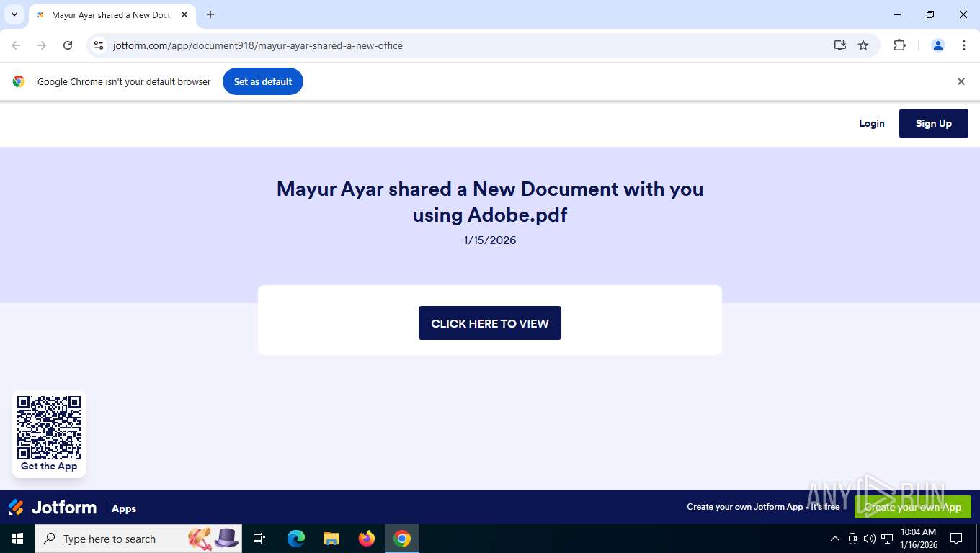Viewport: 980px width, 553px height.
Task: Click the browser forward arrow
Action: coord(42,45)
